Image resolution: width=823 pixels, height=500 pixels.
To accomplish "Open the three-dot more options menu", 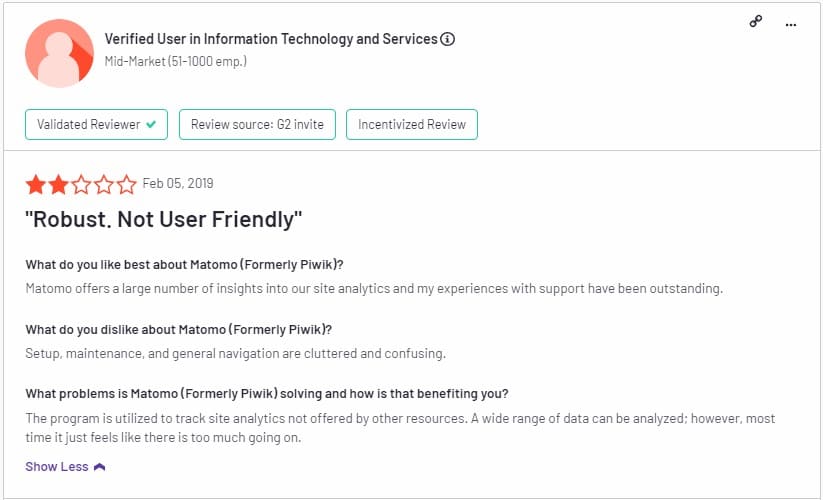I will click(x=790, y=25).
